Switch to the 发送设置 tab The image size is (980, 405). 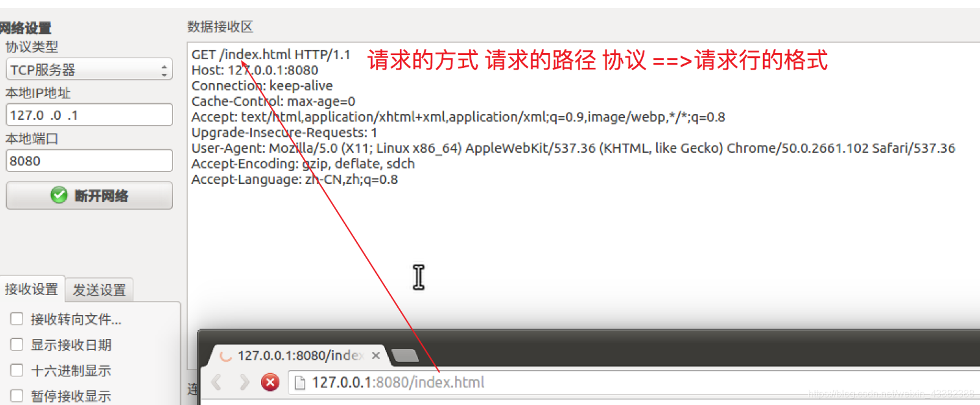pyautogui.click(x=99, y=290)
